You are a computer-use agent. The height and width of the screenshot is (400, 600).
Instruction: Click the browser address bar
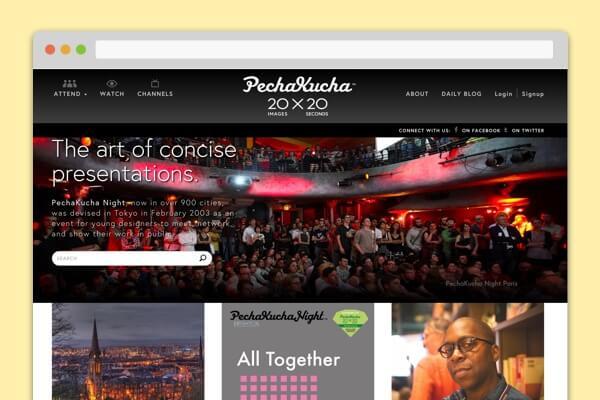pos(324,49)
